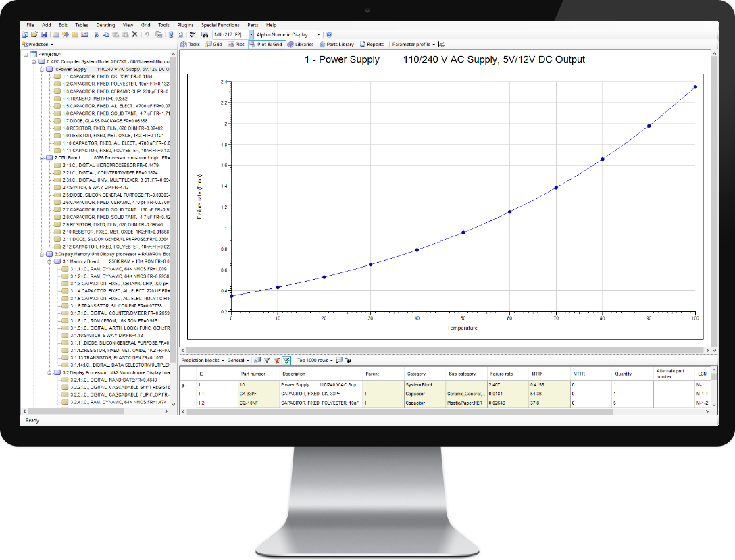Open the Alpha-Numeric Display dropdown
735x560 pixels.
coord(318,34)
